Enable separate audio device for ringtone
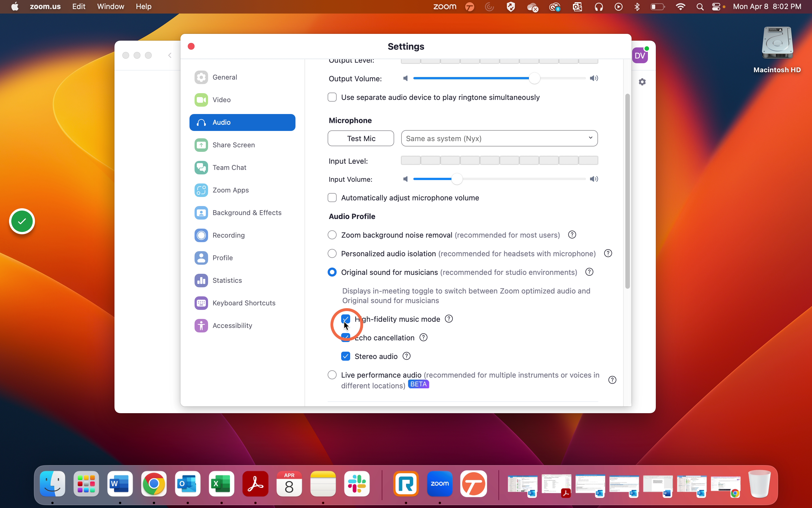812x508 pixels. click(x=332, y=97)
